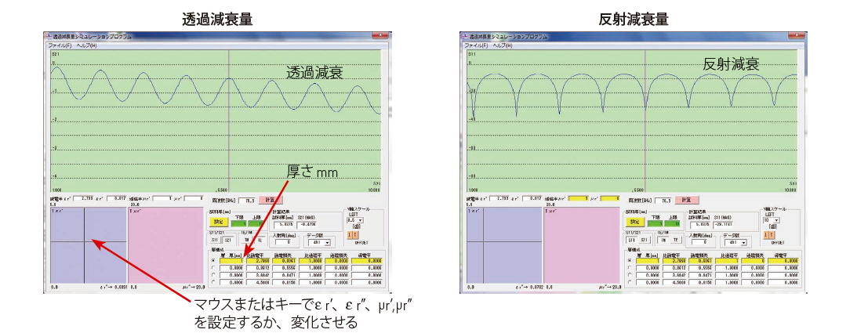Choose the TE mode button in right window
The width and height of the screenshot is (868, 333).
(x=674, y=240)
